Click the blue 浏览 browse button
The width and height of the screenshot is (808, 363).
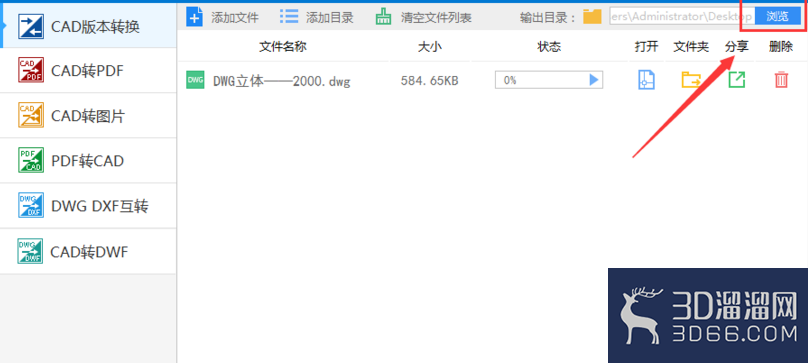(777, 16)
